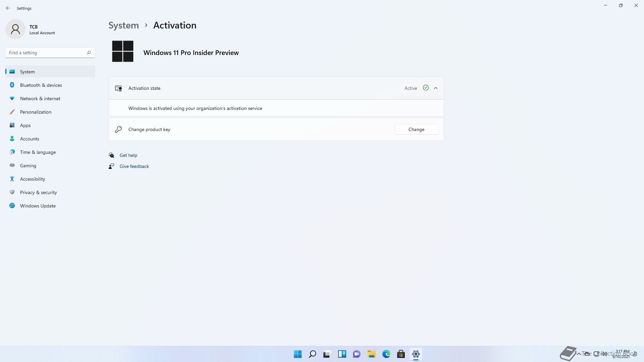Open the Teams Chat taskbar icon
The width and height of the screenshot is (644, 362).
click(357, 354)
